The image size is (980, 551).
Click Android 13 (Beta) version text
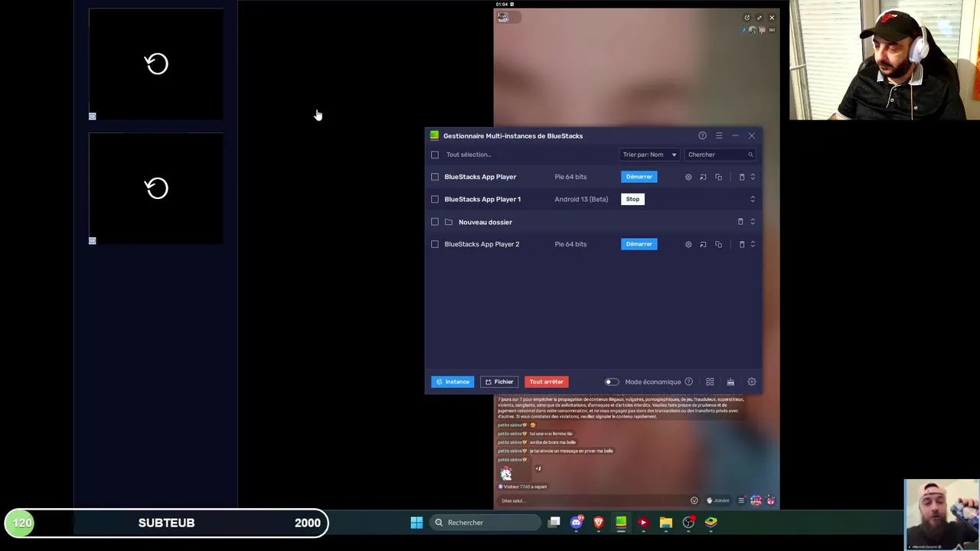[x=581, y=199]
